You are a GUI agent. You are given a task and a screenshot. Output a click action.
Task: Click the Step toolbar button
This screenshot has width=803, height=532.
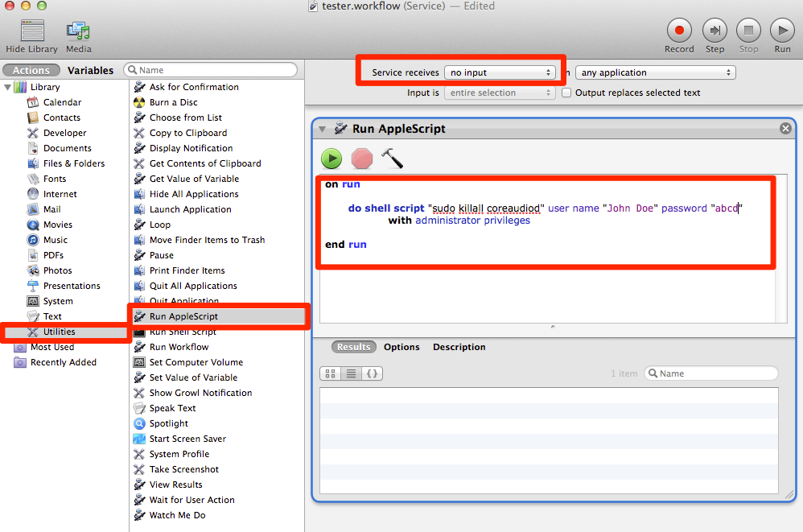[x=715, y=31]
